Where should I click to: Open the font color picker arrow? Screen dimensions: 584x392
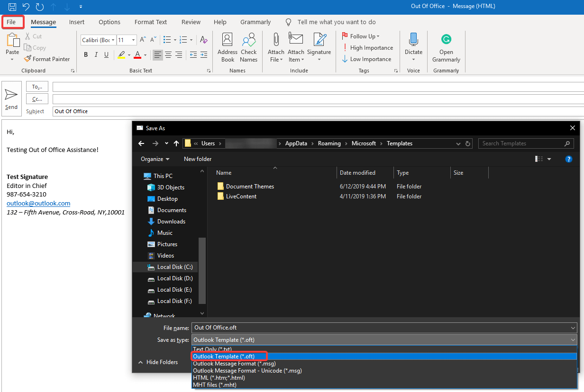point(145,55)
